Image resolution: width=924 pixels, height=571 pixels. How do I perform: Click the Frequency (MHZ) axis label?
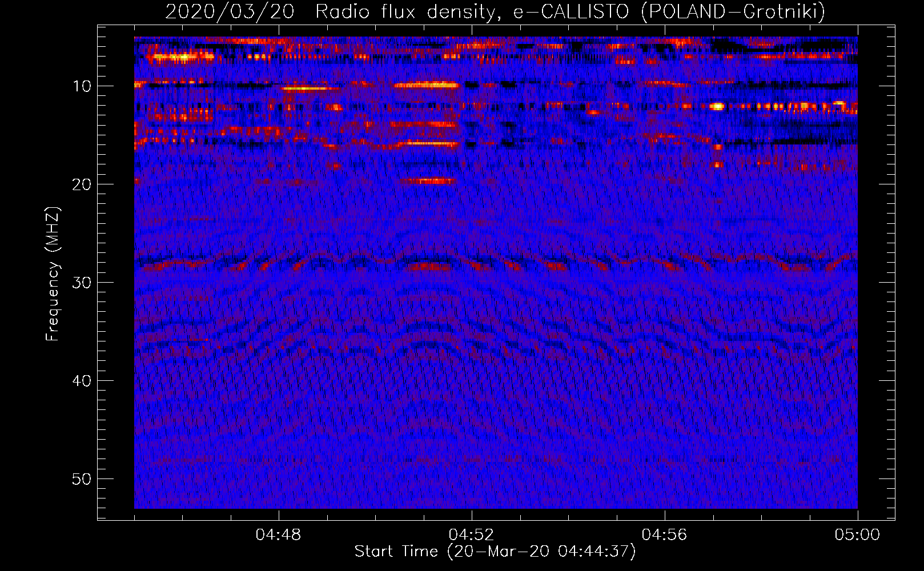tap(52, 274)
